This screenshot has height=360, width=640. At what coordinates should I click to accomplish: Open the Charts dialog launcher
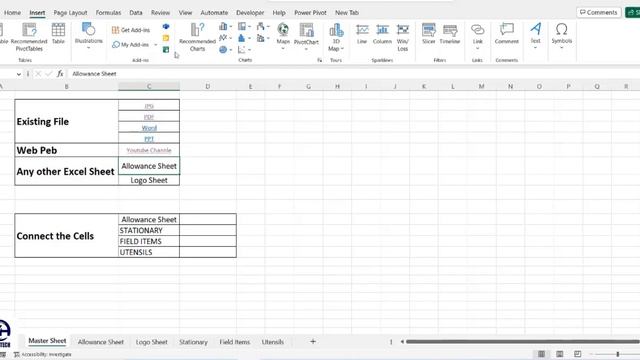tap(320, 60)
